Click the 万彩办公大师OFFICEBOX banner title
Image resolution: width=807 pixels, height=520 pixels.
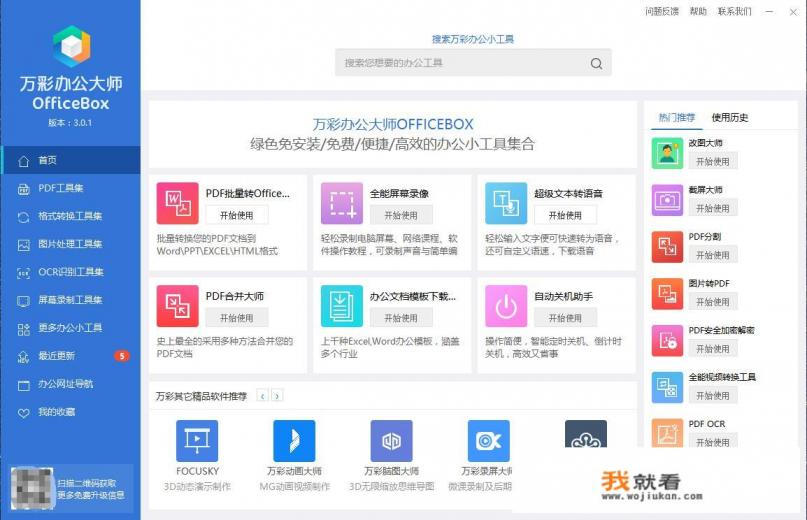[x=393, y=124]
